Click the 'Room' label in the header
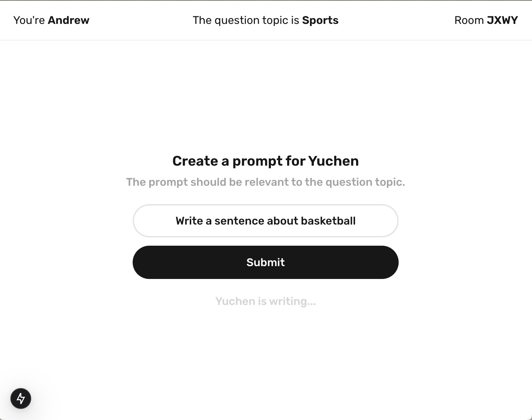This screenshot has width=532, height=420. 469,20
